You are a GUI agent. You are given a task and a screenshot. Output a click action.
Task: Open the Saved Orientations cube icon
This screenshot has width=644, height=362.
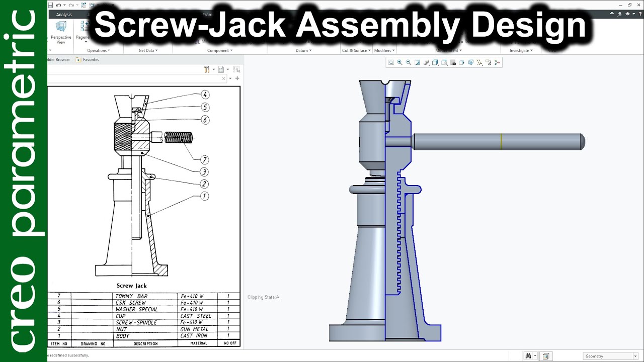pos(435,62)
